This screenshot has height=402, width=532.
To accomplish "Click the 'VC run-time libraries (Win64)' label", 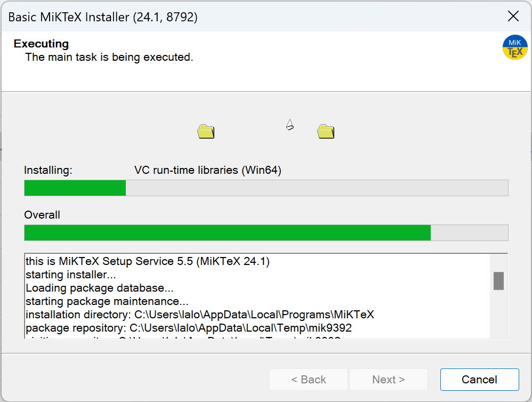I will point(208,171).
